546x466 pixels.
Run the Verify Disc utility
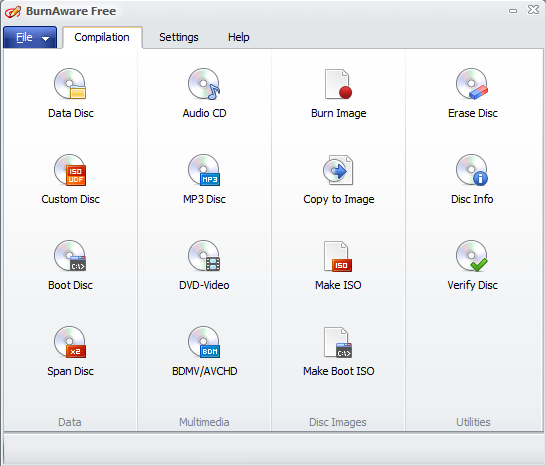[x=473, y=265]
